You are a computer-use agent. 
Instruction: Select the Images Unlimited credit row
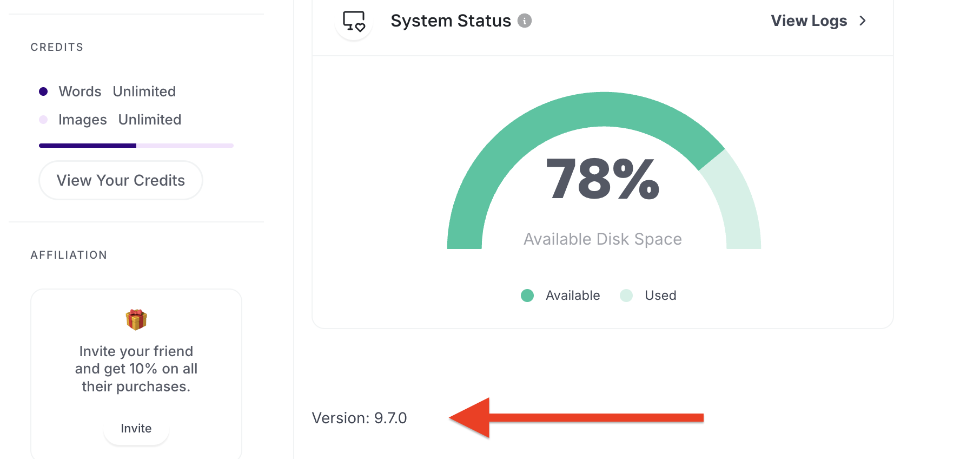(x=110, y=120)
